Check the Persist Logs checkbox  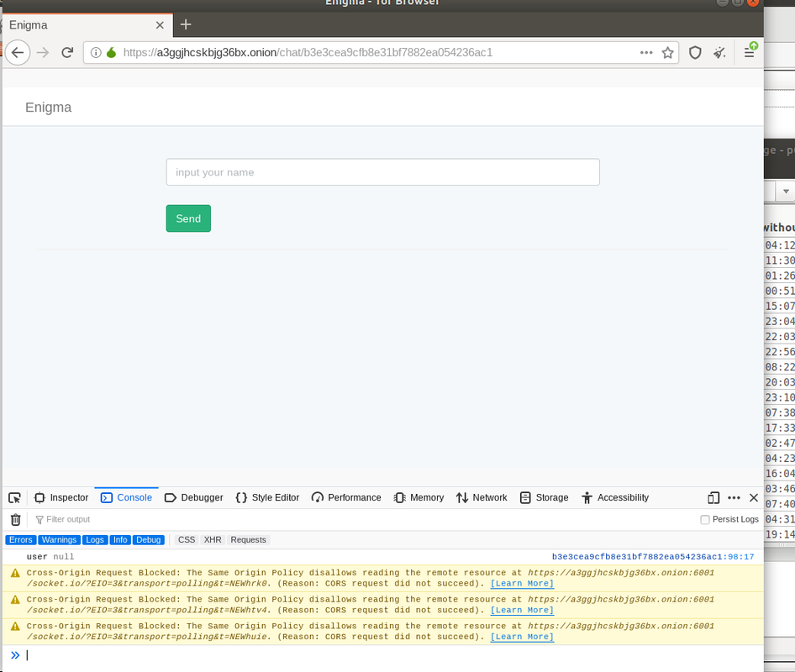(705, 519)
